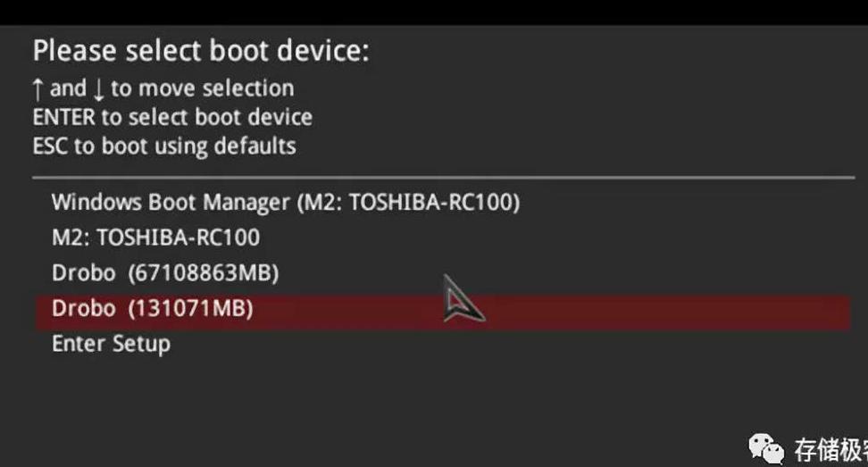
Task: Click the "Please select boot device:" heading
Action: pyautogui.click(x=200, y=51)
